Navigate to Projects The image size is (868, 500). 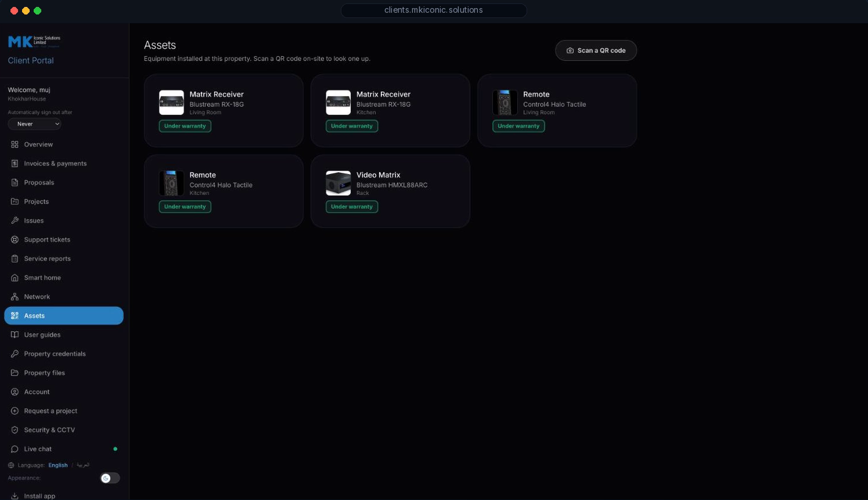tap(64, 202)
